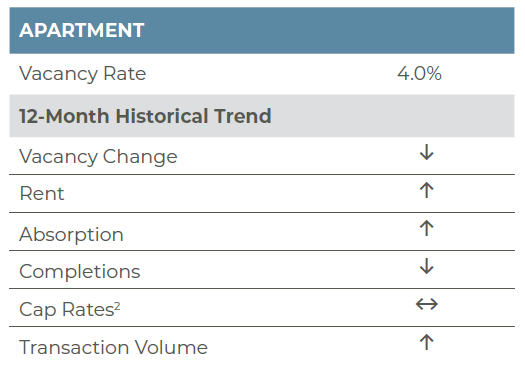525x374 pixels.
Task: Select the Absorption row label
Action: pos(71,234)
